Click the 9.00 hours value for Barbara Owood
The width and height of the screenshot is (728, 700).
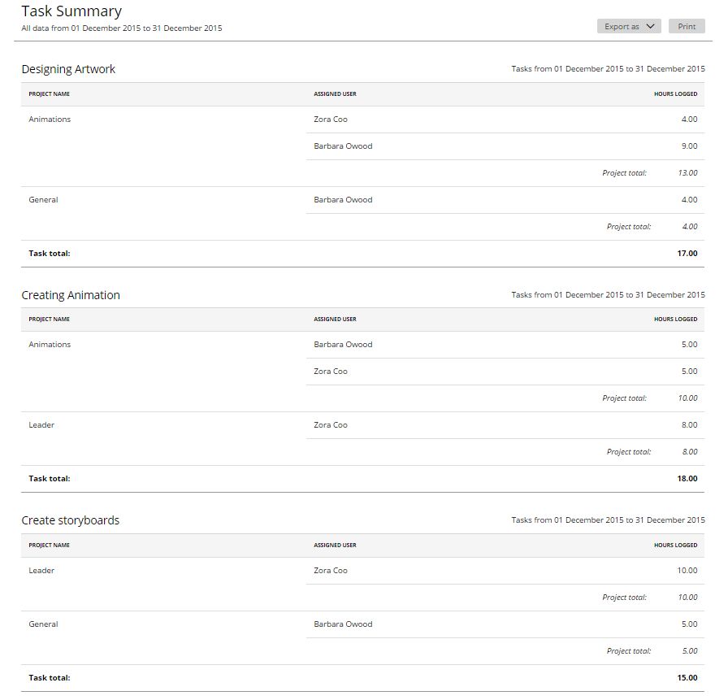point(689,146)
